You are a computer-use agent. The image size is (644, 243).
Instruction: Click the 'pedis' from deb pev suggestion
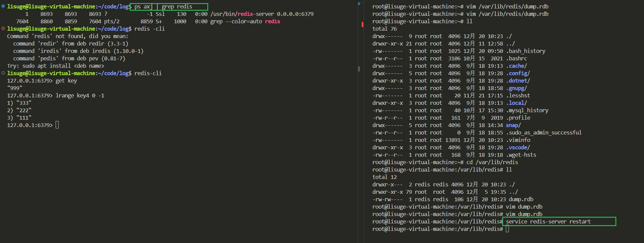pyautogui.click(x=69, y=58)
